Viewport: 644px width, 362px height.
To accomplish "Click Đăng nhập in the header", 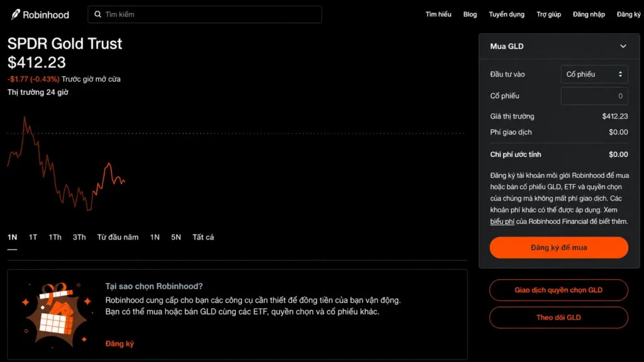I will click(589, 14).
